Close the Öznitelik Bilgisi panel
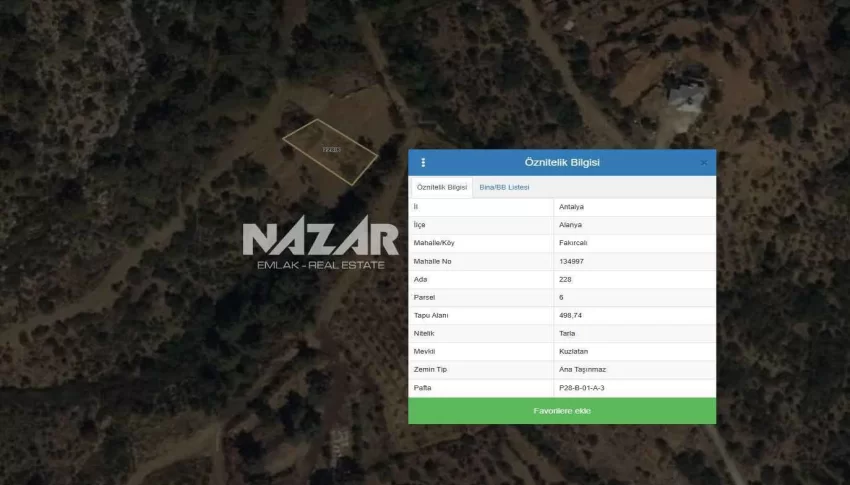This screenshot has width=850, height=485. [x=703, y=163]
